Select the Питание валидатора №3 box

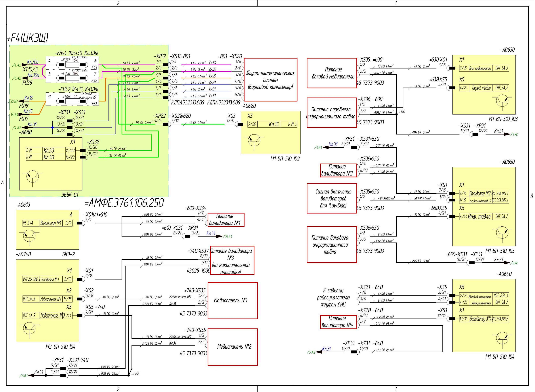pyautogui.click(x=232, y=260)
